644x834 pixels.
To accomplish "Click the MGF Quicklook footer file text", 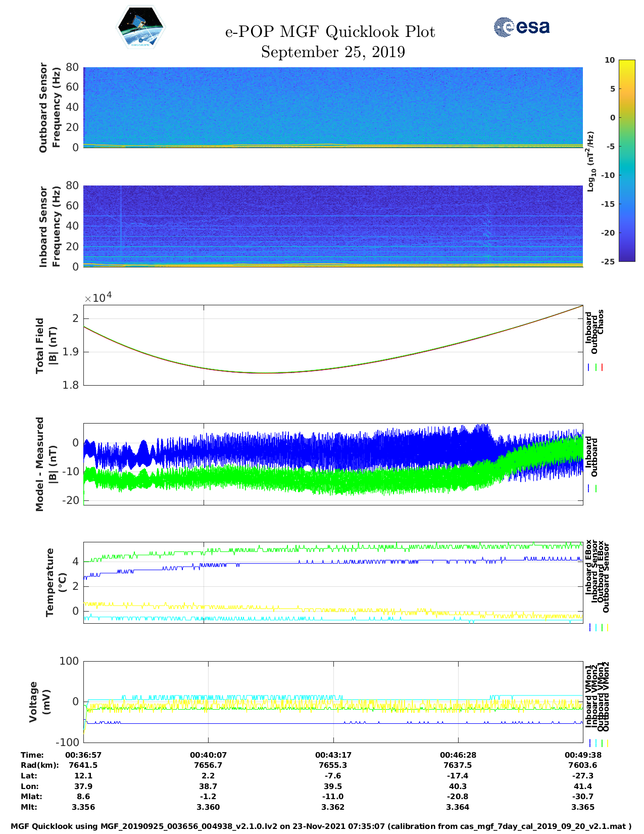I will (x=321, y=826).
